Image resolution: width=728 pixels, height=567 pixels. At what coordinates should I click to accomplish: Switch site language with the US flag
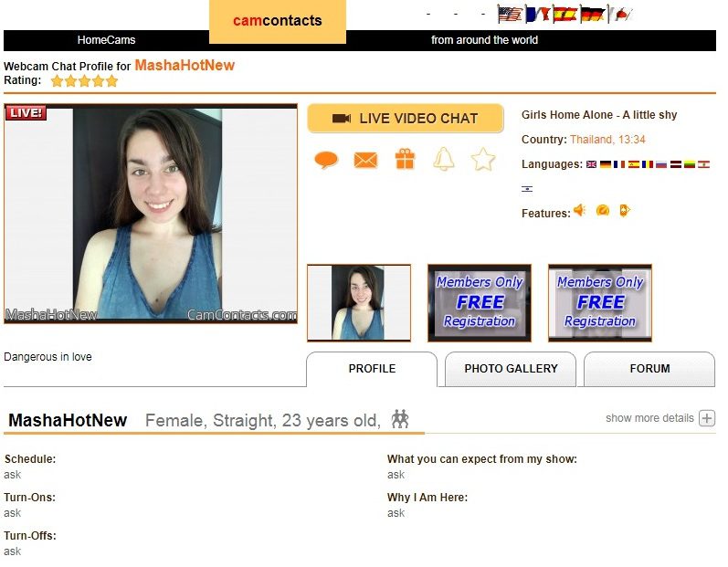pyautogui.click(x=510, y=15)
